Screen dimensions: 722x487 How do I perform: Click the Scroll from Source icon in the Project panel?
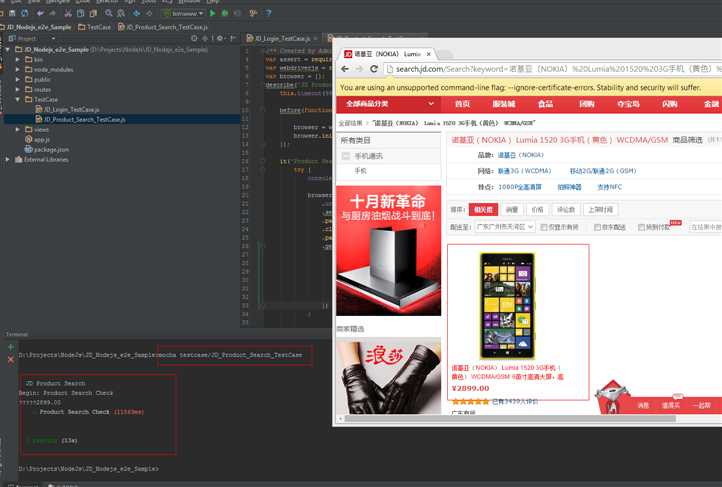194,39
